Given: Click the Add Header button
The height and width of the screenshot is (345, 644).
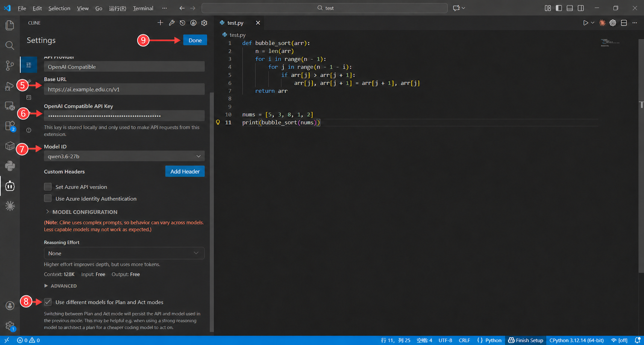Looking at the screenshot, I should (x=185, y=171).
